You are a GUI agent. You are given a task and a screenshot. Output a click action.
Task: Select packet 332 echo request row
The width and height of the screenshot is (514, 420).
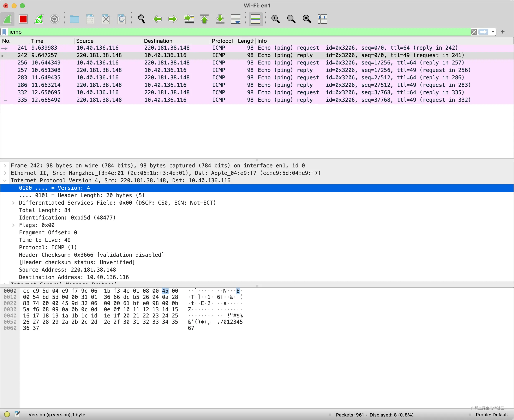[257, 92]
